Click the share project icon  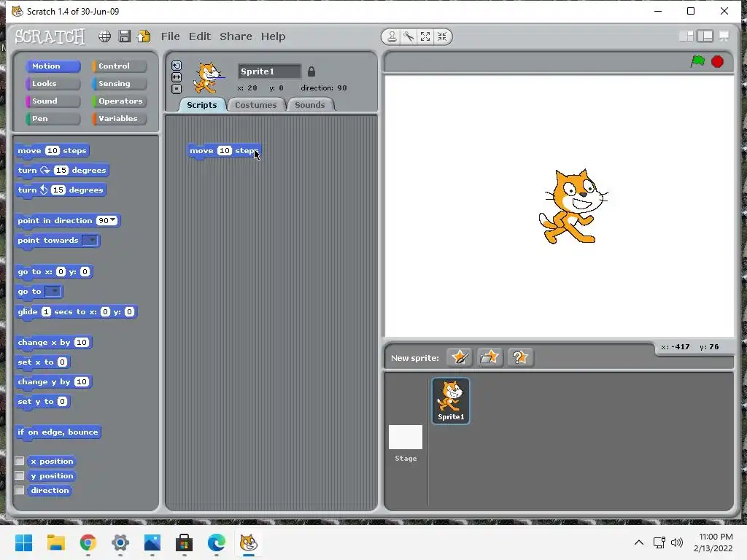point(144,36)
